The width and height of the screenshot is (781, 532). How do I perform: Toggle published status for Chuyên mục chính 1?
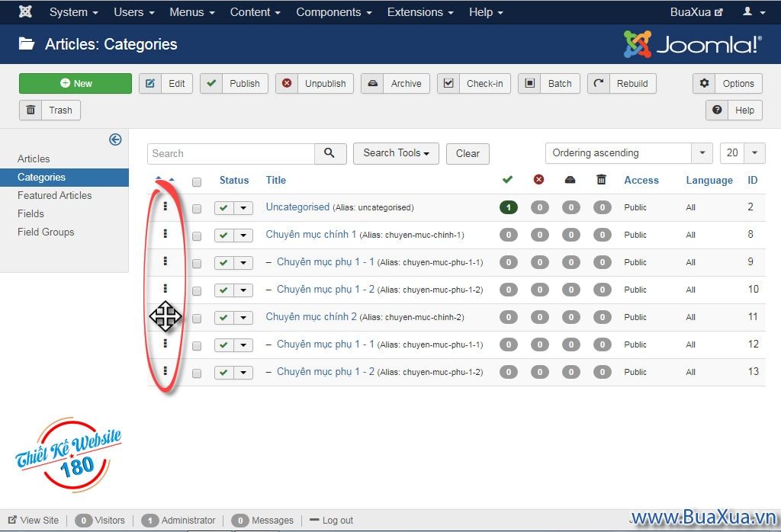coord(223,235)
